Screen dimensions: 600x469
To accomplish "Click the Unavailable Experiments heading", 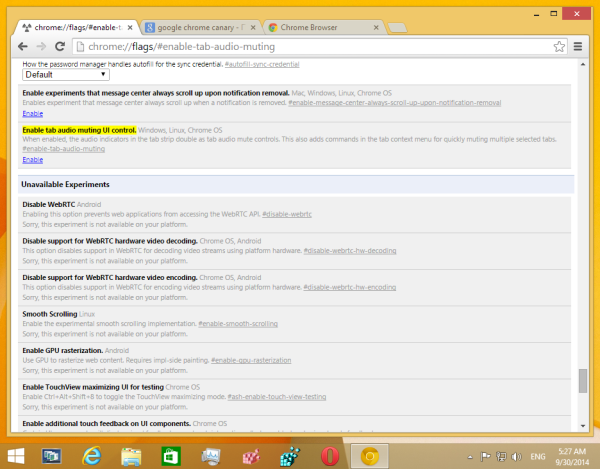I will 65,184.
